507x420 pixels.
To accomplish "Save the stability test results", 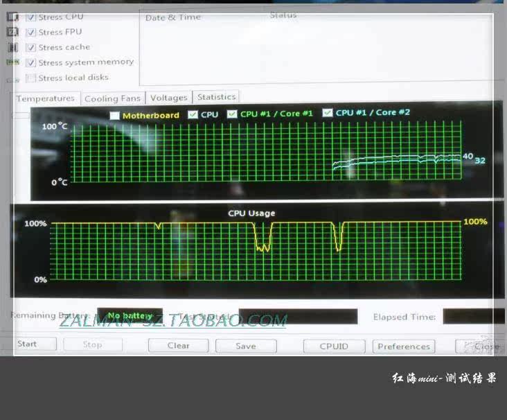I will coord(246,346).
